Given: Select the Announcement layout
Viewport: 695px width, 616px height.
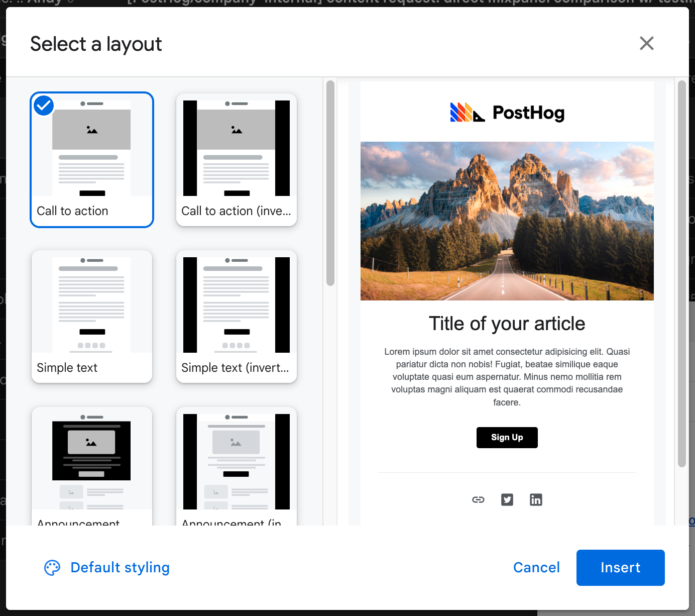Looking at the screenshot, I should (x=91, y=462).
